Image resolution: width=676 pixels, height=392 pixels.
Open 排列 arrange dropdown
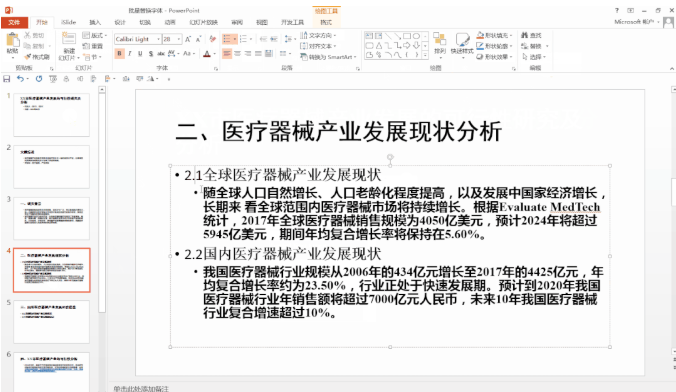click(440, 44)
